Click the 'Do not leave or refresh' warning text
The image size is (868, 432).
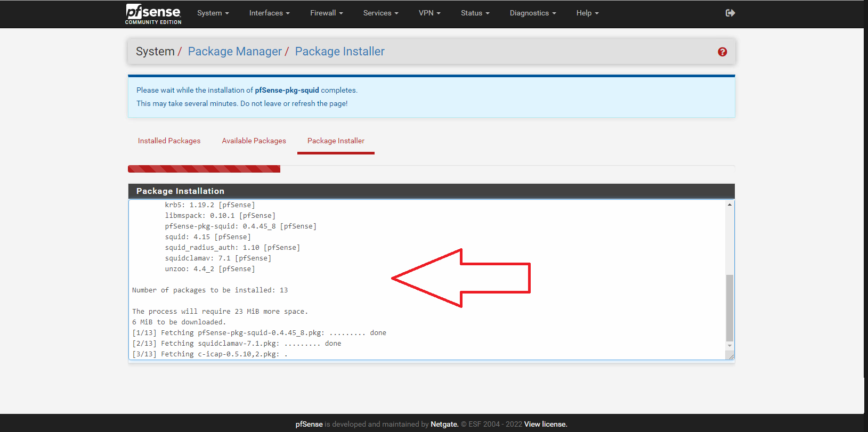[x=294, y=103]
